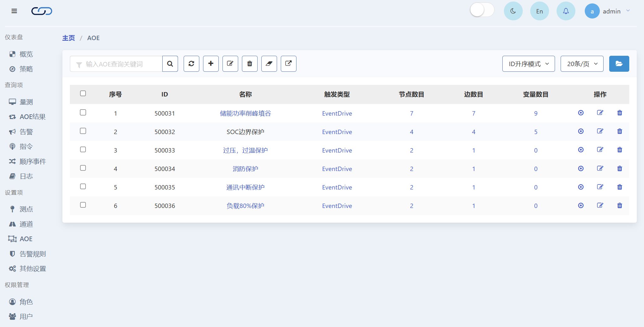Open the 通讯中断保护 name link
Image resolution: width=644 pixels, height=327 pixels.
245,187
